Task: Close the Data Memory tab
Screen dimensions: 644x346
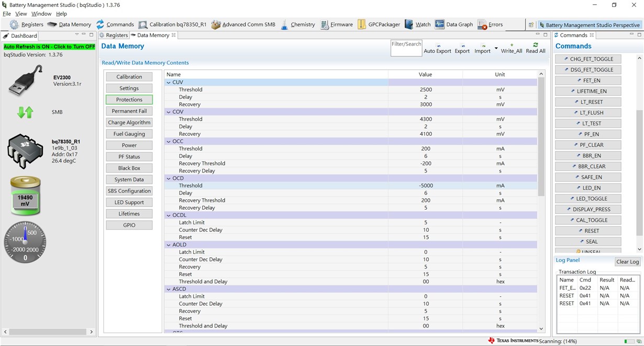Action: point(174,35)
